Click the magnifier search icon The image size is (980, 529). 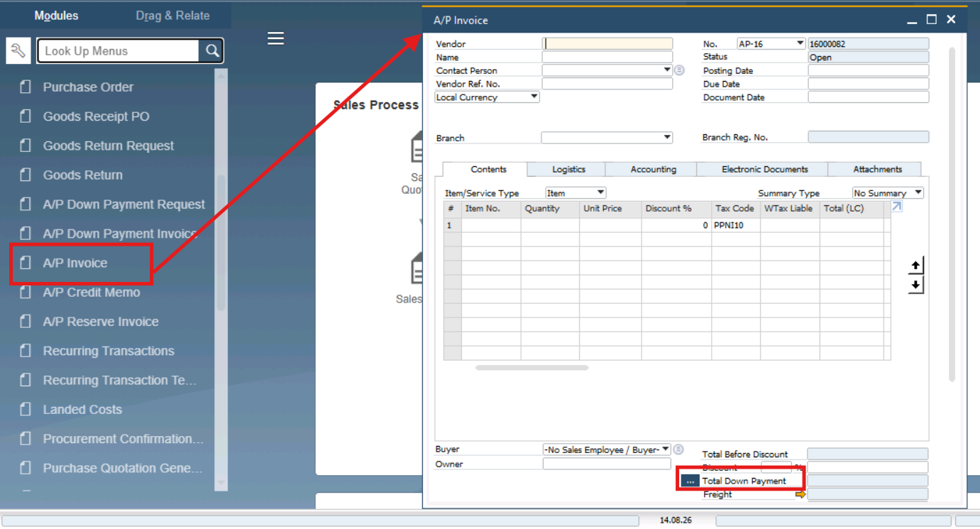click(x=212, y=51)
